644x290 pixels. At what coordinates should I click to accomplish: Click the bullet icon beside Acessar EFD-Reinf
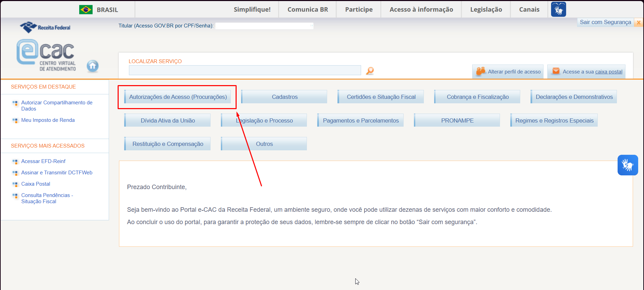click(15, 162)
